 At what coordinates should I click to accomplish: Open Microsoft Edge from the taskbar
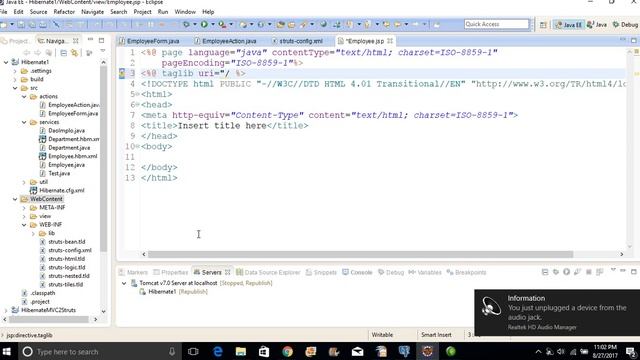point(218,351)
